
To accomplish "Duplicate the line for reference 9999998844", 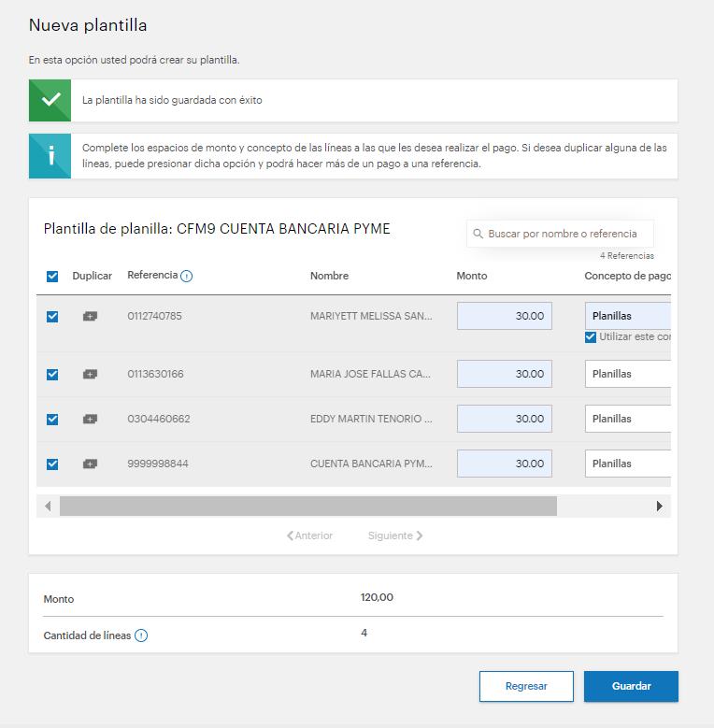I will (x=90, y=464).
